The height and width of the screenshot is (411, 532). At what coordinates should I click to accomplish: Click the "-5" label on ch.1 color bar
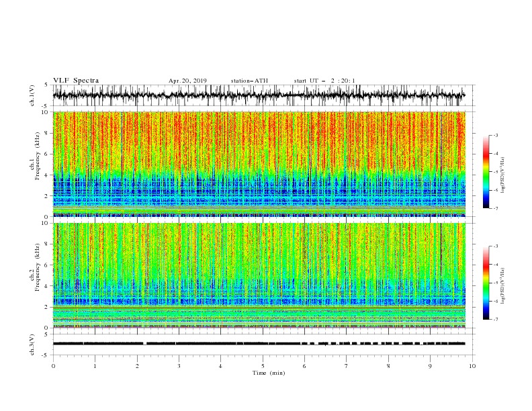click(496, 172)
